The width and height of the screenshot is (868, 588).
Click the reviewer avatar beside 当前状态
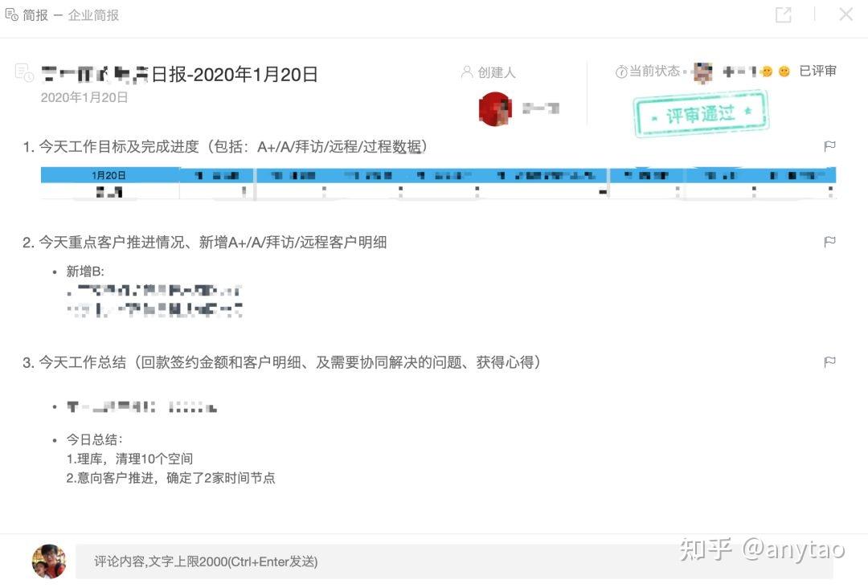pos(703,72)
